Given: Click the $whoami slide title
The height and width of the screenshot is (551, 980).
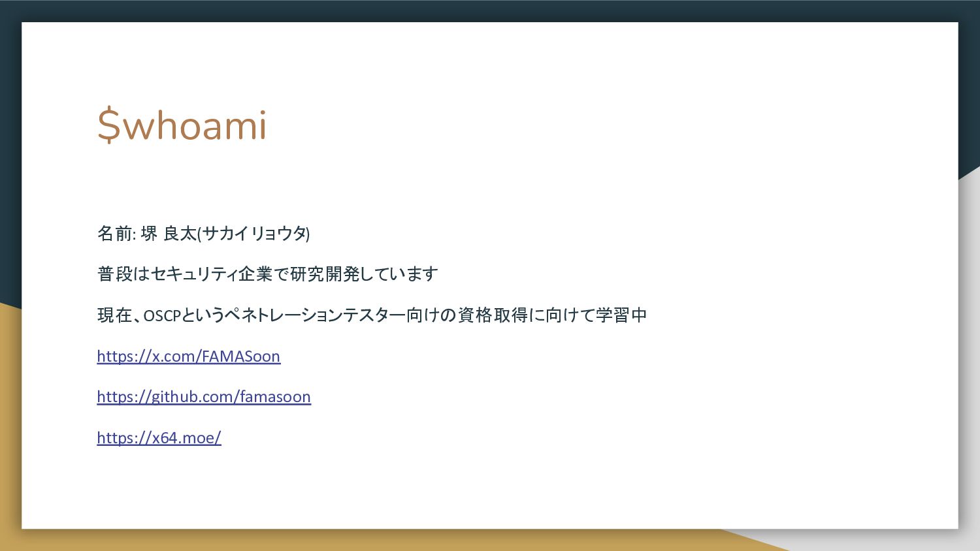Looking at the screenshot, I should pyautogui.click(x=182, y=125).
